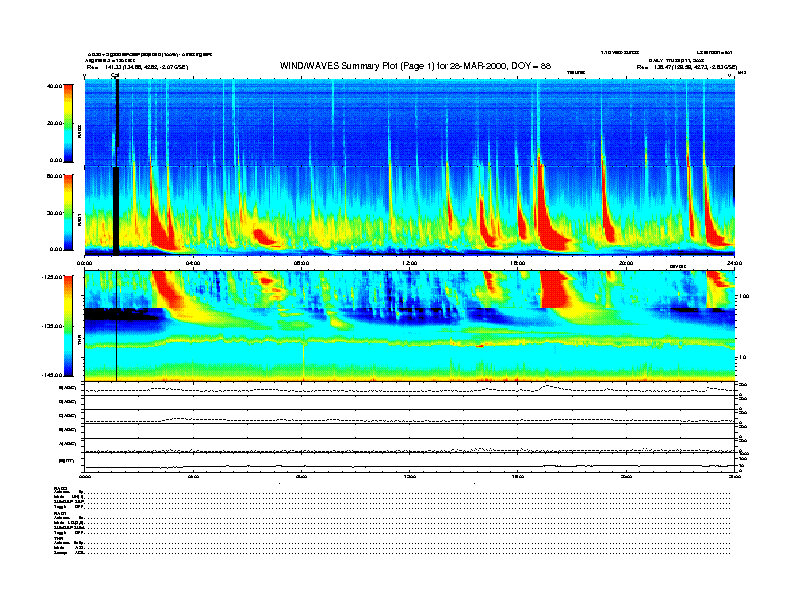Click the -125.00 tick on TNR color scale
Screen dimensions: 792x612
[x=52, y=277]
